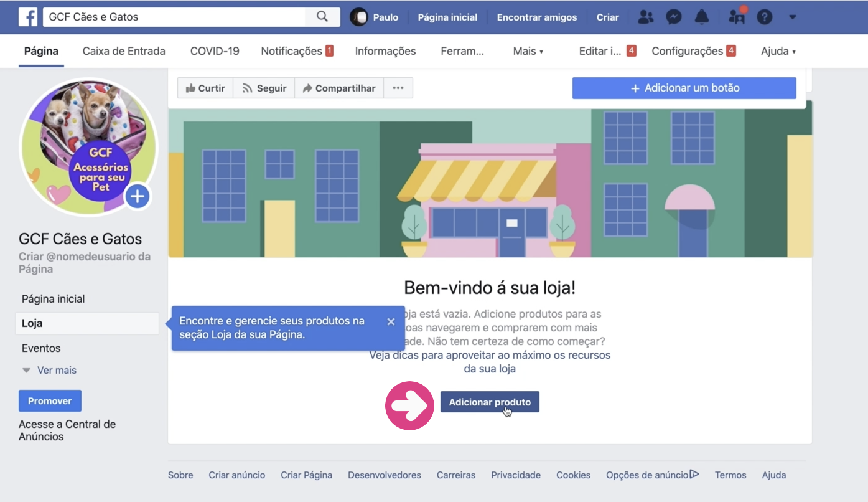The width and height of the screenshot is (868, 502).
Task: Click Criar anúncio footer link
Action: click(x=237, y=475)
